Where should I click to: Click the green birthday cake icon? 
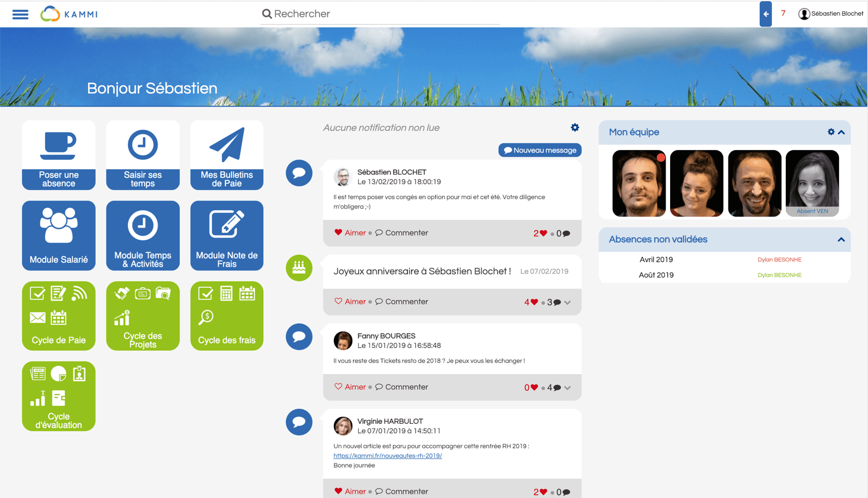pos(299,268)
